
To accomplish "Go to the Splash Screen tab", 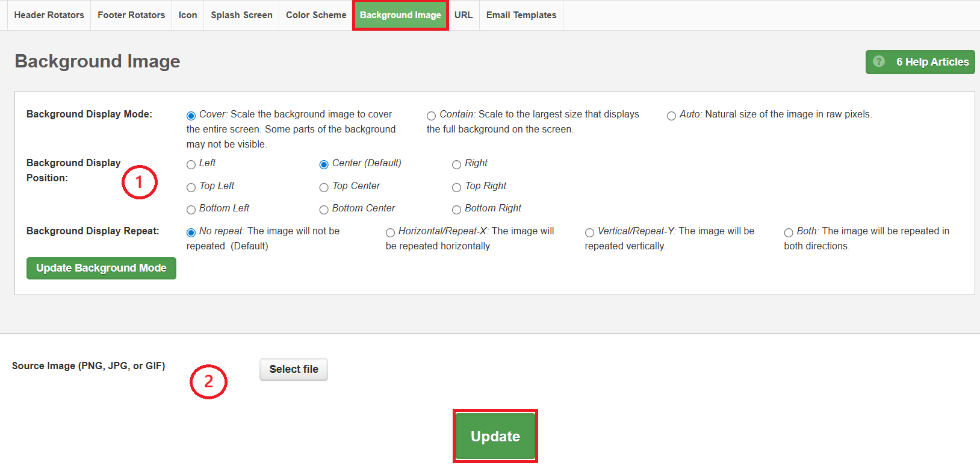I will pyautogui.click(x=241, y=15).
